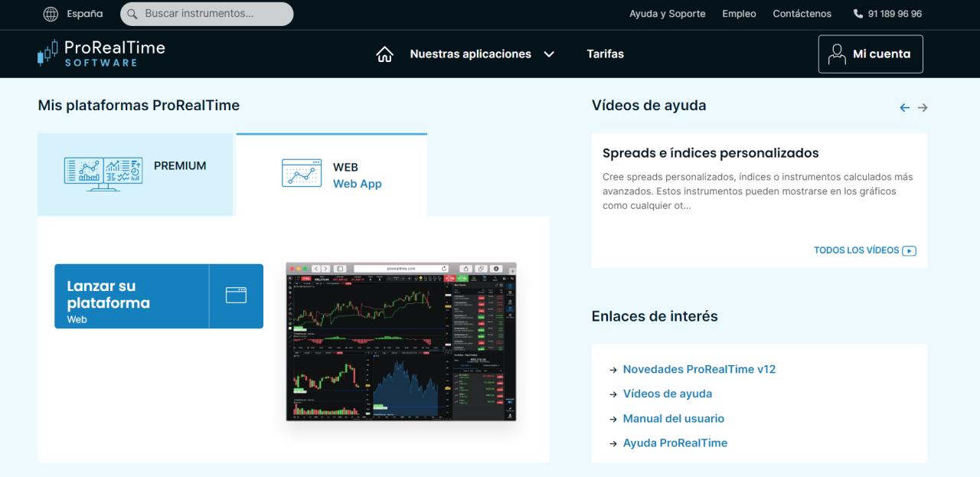
Task: Switch to the PREMIUM platform tab
Action: pyautogui.click(x=135, y=174)
